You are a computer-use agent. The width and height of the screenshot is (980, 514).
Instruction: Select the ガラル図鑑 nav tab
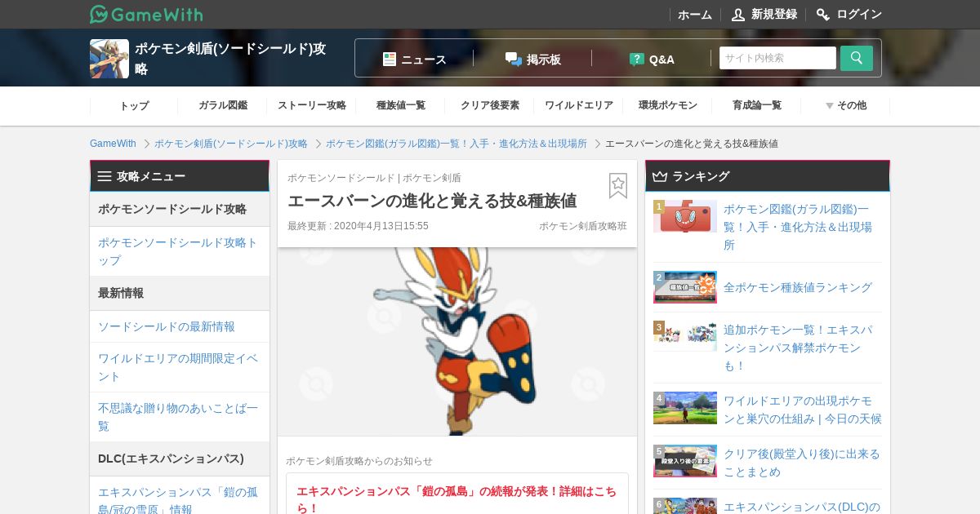[222, 105]
